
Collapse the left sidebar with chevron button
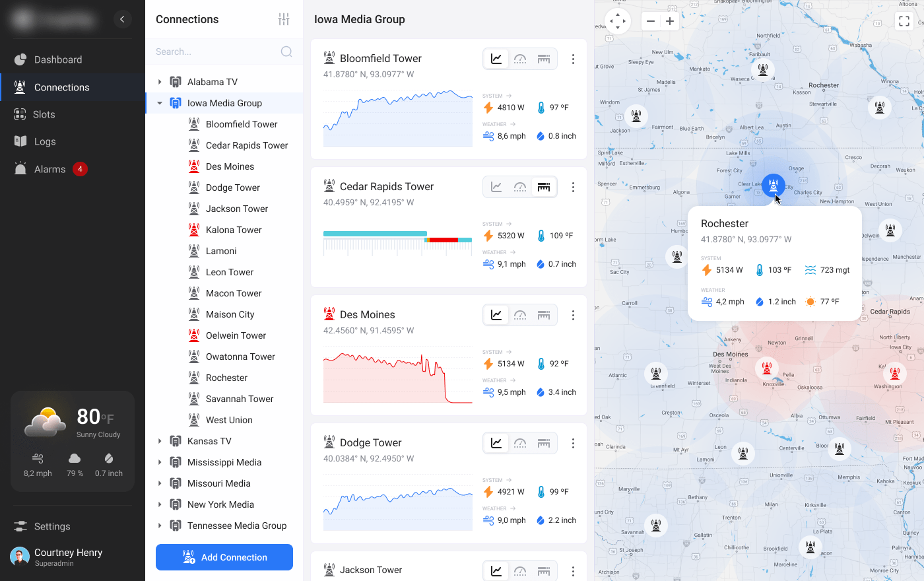coord(122,19)
